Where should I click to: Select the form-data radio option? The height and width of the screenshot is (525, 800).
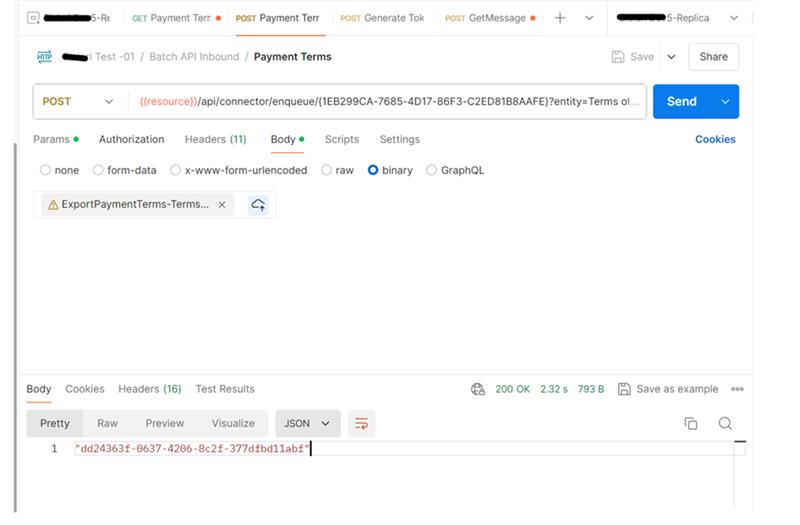coord(98,170)
